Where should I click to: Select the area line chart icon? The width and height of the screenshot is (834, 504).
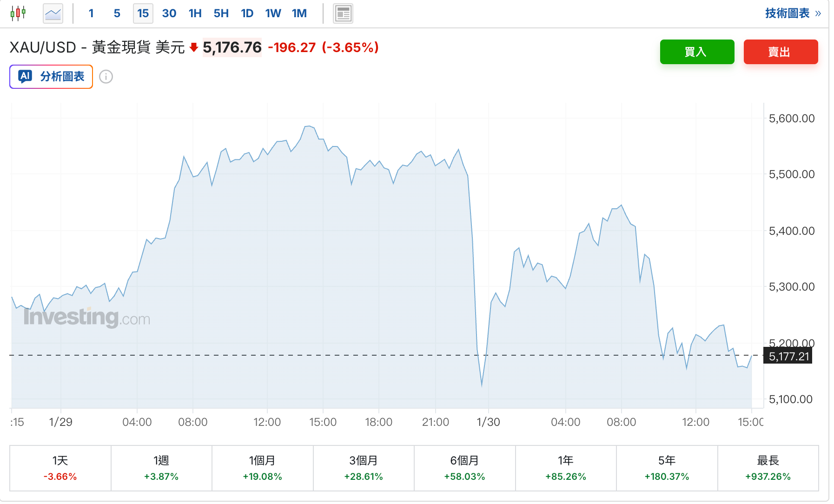53,13
